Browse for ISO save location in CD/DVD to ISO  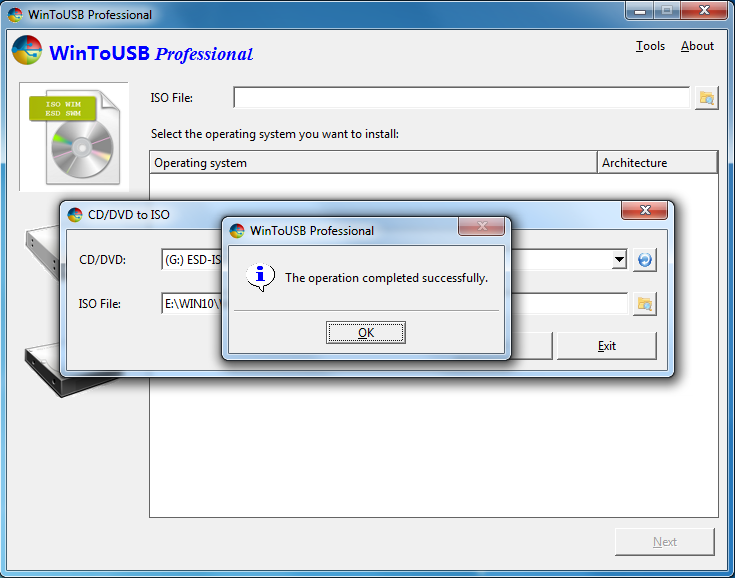click(x=645, y=304)
